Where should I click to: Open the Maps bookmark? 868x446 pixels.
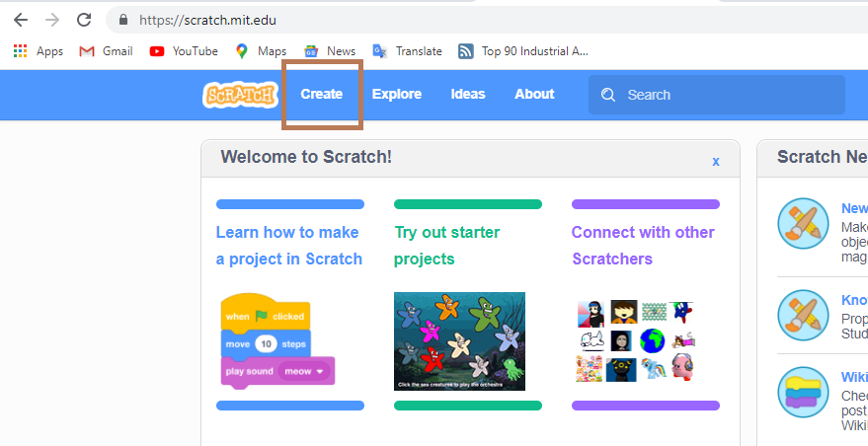[261, 51]
